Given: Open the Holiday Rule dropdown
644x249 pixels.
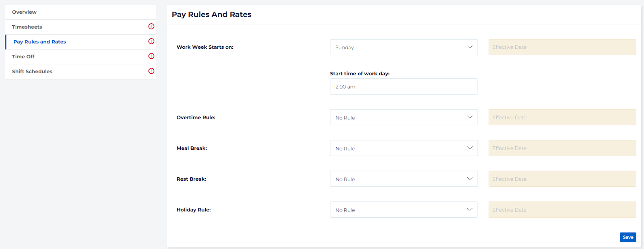Looking at the screenshot, I should pos(404,210).
